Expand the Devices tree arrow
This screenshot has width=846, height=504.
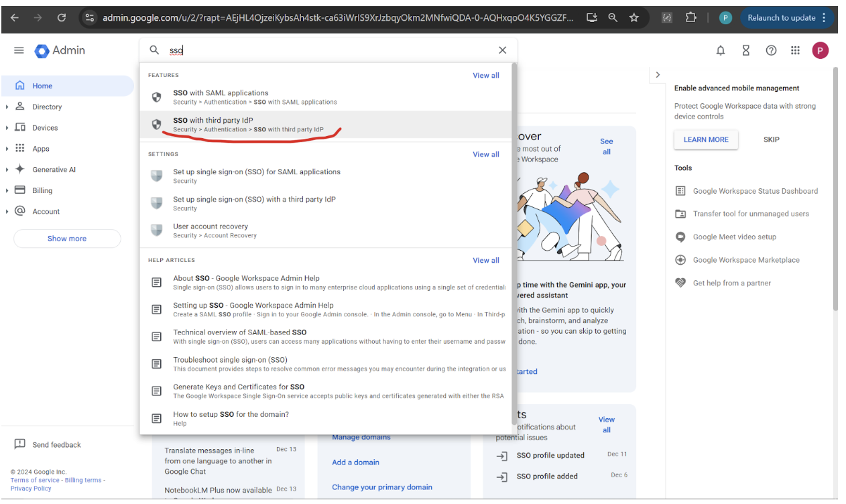pos(7,127)
